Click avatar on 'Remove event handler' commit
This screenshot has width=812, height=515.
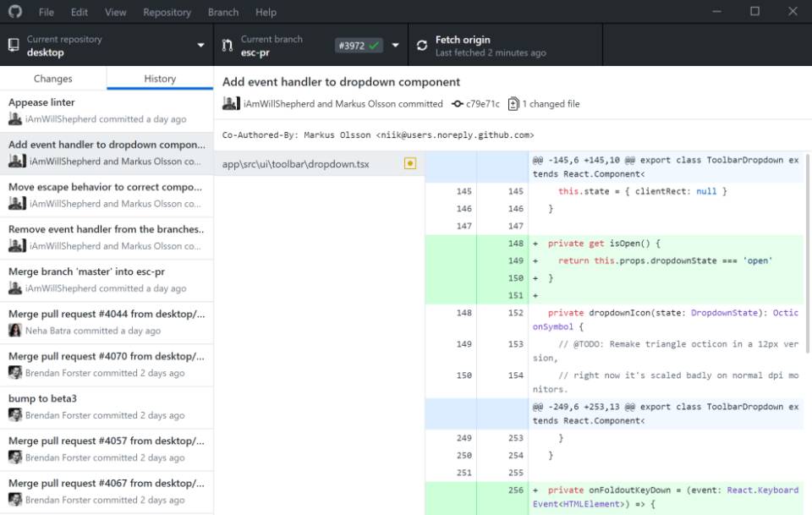pyautogui.click(x=17, y=246)
